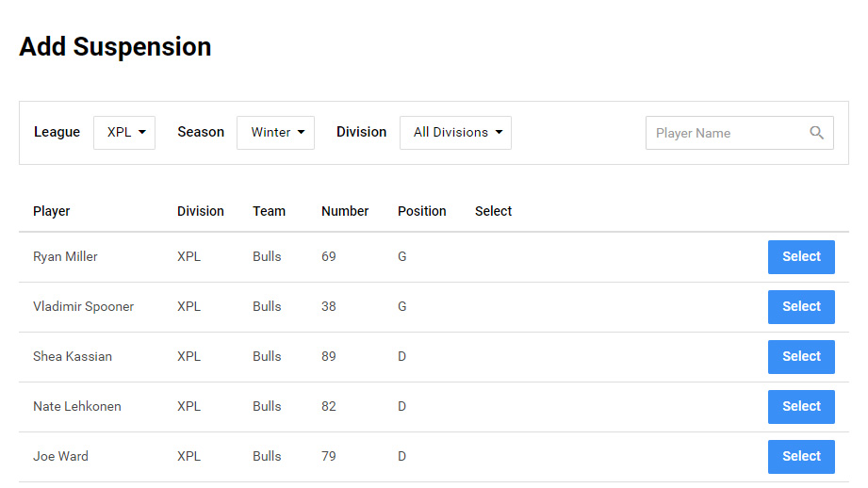This screenshot has width=868, height=488.
Task: Click the Ryan Miller name cell
Action: point(65,256)
